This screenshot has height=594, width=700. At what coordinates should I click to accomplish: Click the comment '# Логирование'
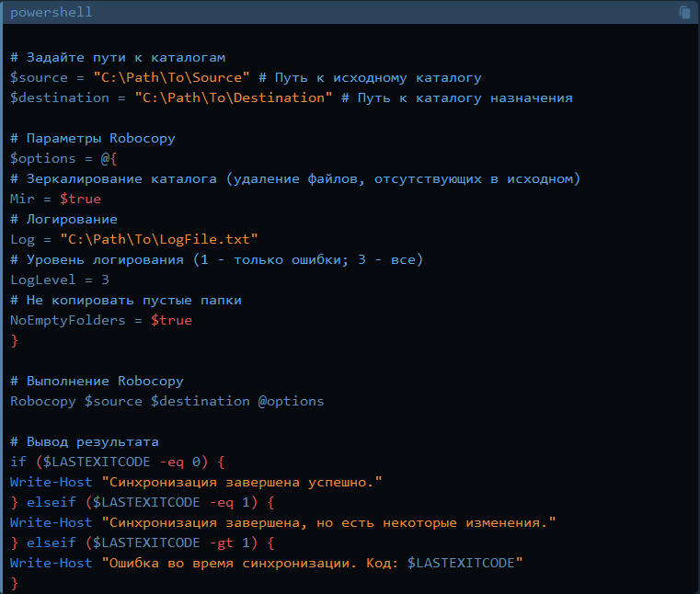click(63, 219)
